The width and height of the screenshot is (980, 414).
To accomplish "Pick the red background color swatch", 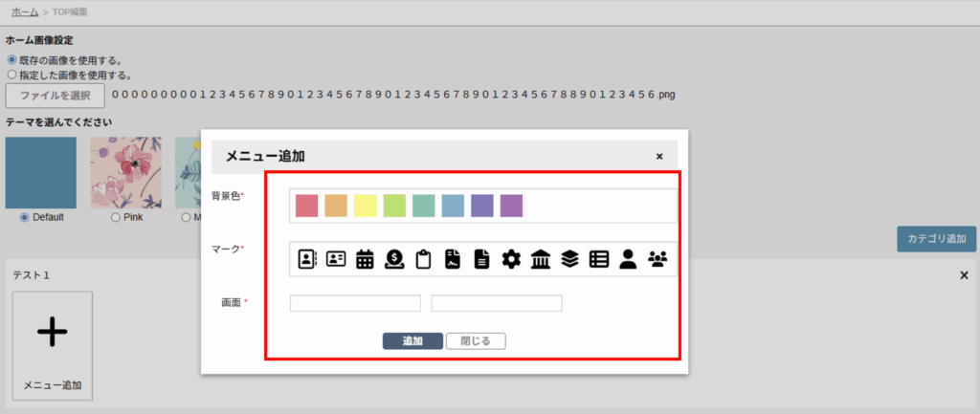I will click(306, 206).
